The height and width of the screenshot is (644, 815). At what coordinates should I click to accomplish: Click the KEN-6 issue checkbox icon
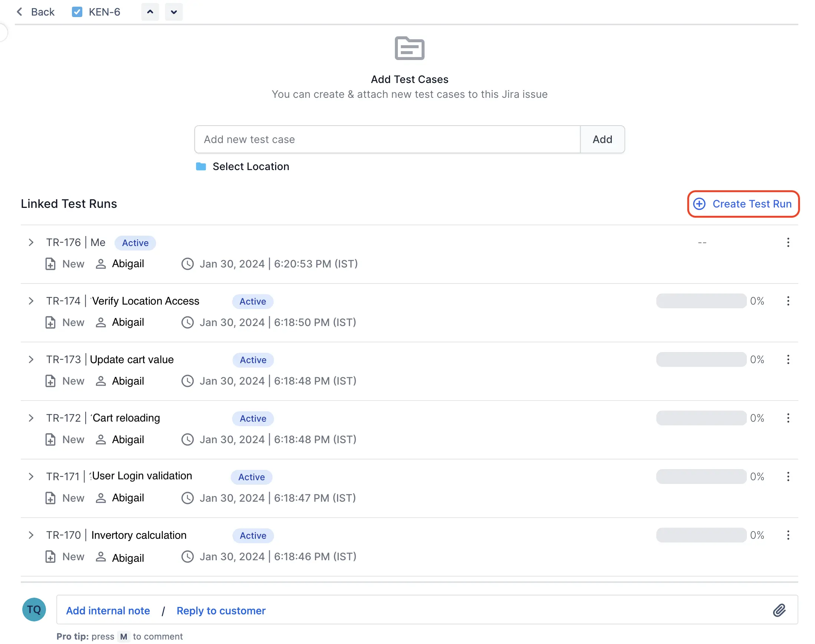(x=77, y=12)
